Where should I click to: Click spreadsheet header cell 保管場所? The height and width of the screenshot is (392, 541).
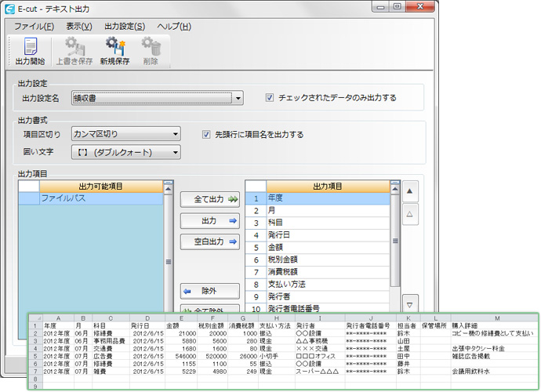(434, 325)
